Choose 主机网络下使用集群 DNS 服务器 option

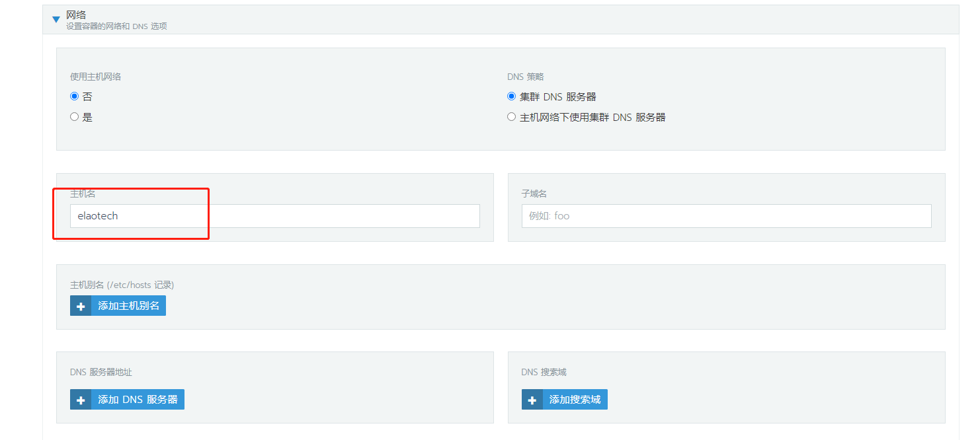512,117
